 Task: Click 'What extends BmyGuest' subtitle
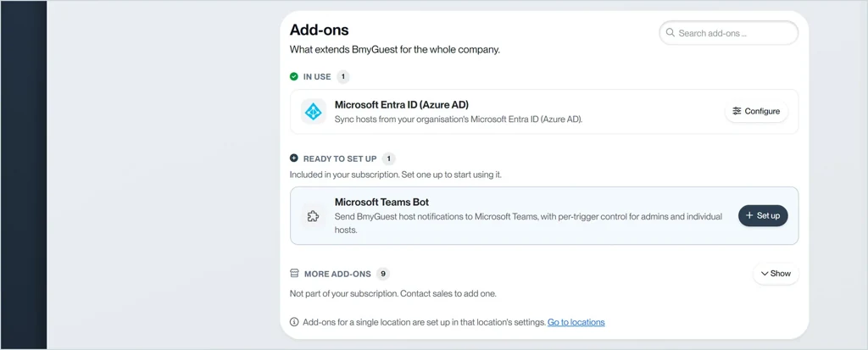[x=395, y=50]
